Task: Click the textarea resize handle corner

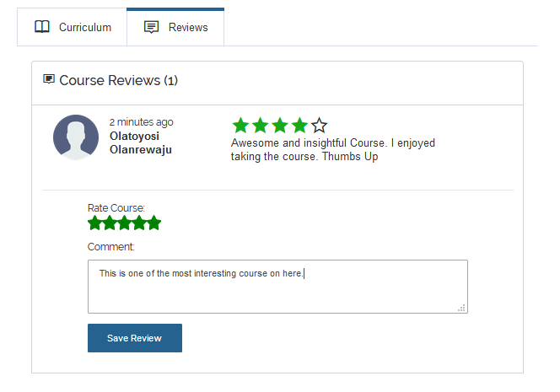Action: click(462, 308)
